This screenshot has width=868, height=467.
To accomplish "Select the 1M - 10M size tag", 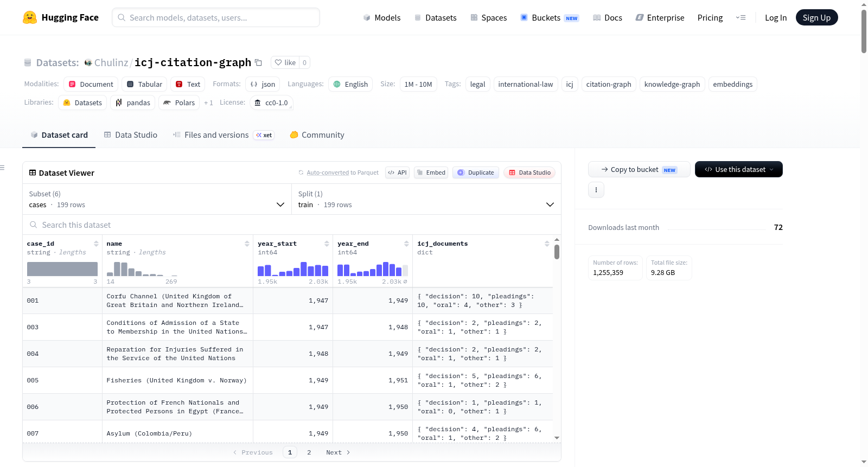I will (x=418, y=84).
